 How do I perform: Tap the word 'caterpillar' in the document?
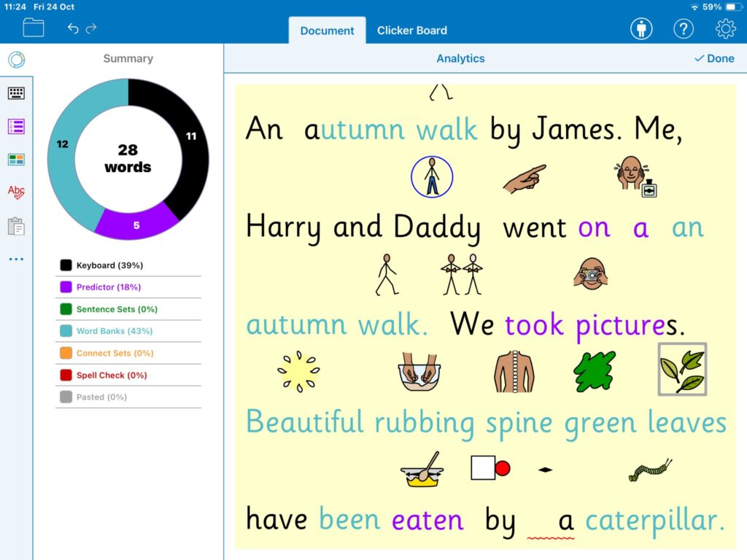point(654,520)
